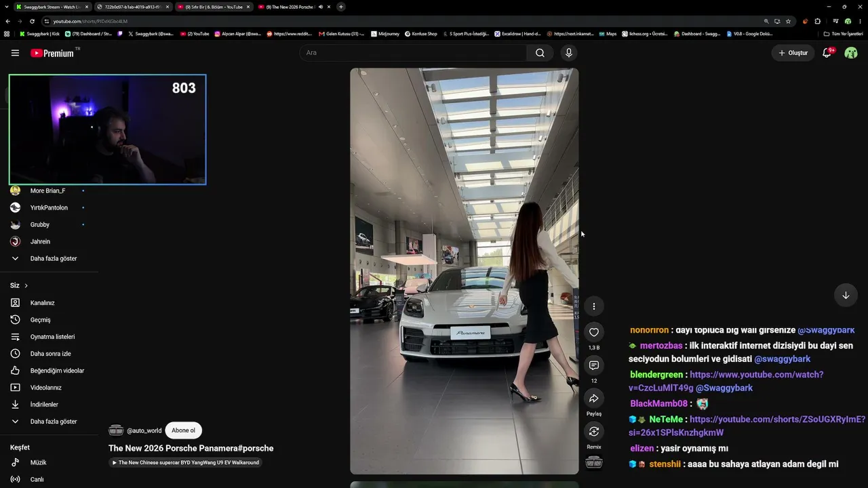Open Swaggybark | Kick bookmark
Viewport: 868px width, 488px height.
pyautogui.click(x=39, y=33)
